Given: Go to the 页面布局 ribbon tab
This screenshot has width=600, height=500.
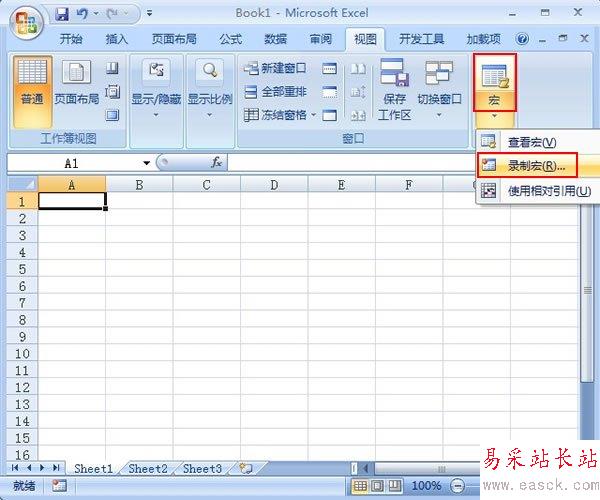Looking at the screenshot, I should (x=174, y=39).
